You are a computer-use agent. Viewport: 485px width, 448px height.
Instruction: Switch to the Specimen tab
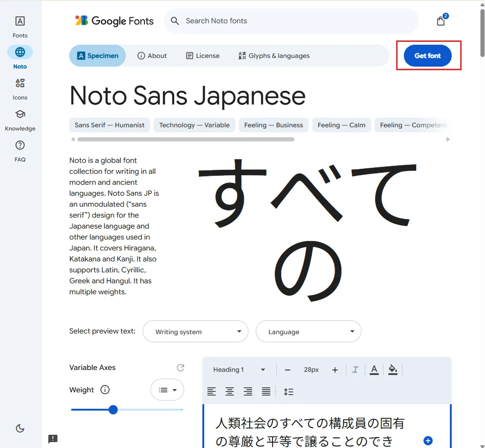tap(98, 56)
